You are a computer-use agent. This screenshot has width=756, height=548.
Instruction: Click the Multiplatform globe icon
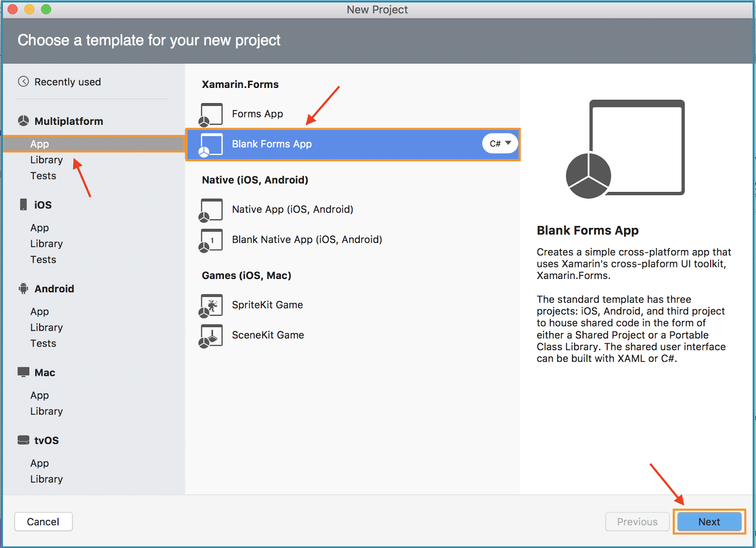tap(22, 121)
